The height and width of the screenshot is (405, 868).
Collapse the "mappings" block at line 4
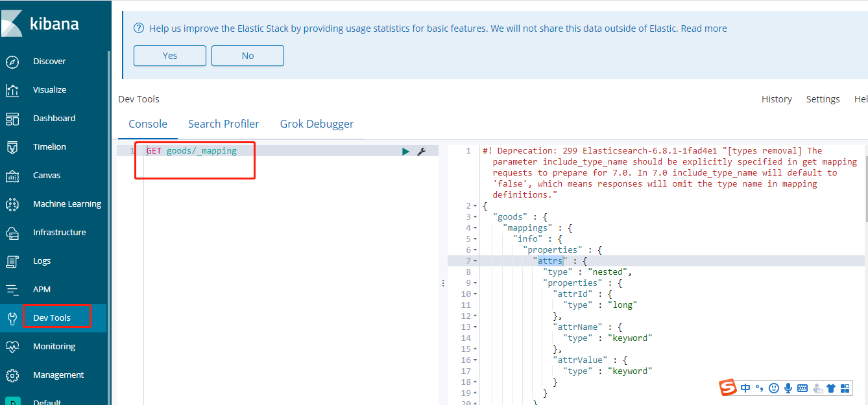476,228
